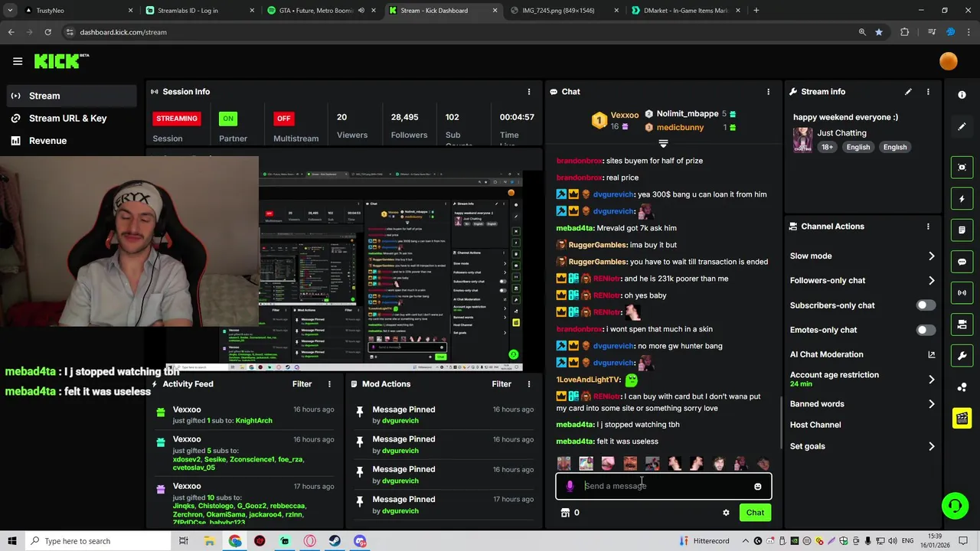
Task: Click the browser address bar
Action: coord(459,32)
